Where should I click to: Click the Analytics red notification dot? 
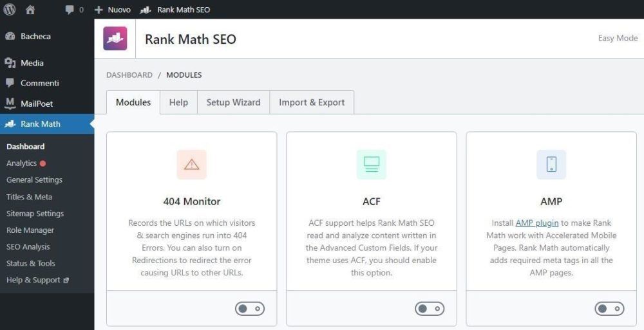(43, 163)
